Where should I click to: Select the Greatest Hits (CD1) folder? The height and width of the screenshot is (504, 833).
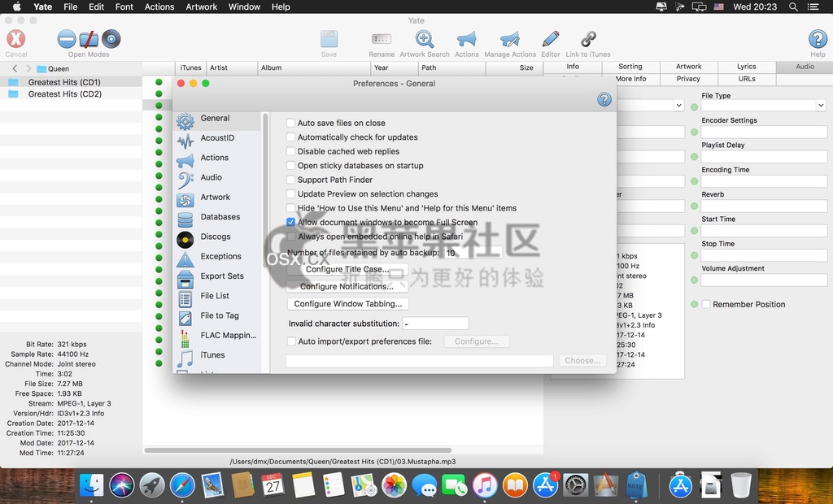[x=64, y=82]
